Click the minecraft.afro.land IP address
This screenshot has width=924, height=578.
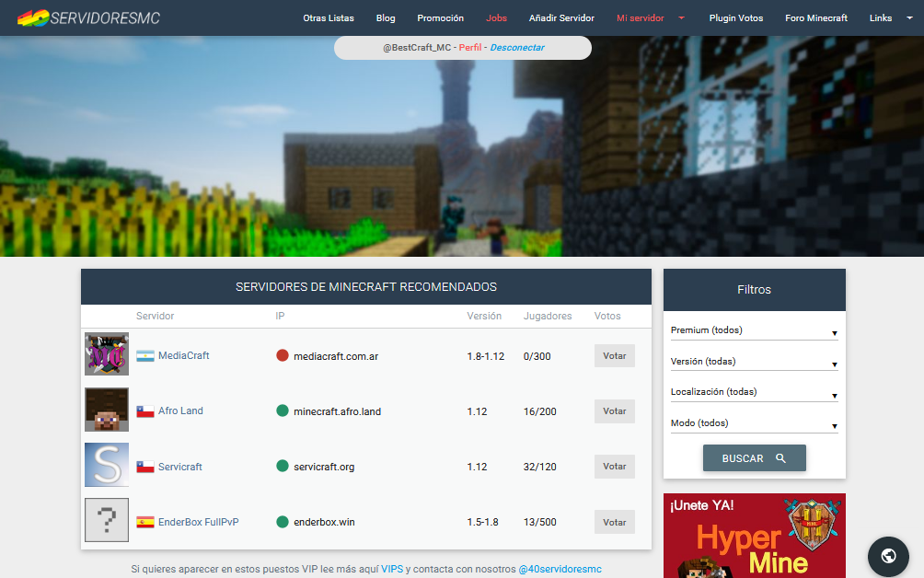[337, 411]
